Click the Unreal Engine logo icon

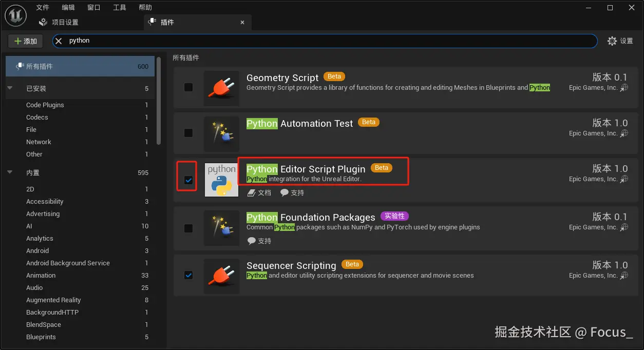coord(15,16)
